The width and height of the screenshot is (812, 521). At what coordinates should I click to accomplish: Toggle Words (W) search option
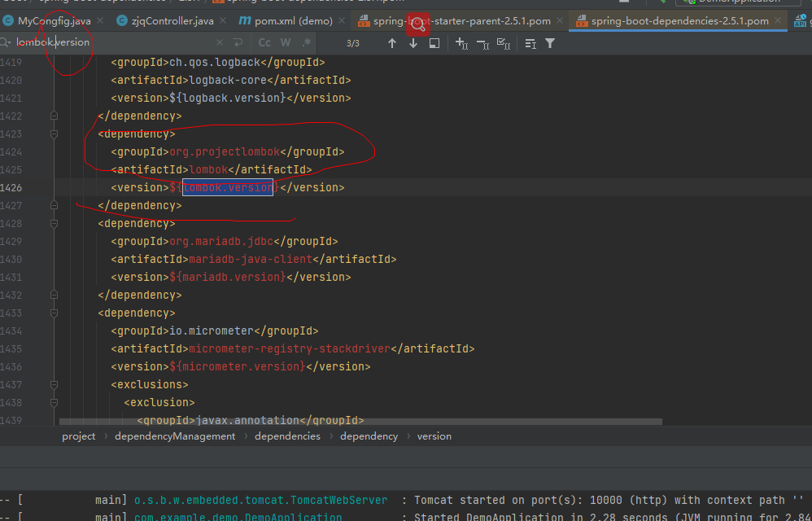(286, 43)
